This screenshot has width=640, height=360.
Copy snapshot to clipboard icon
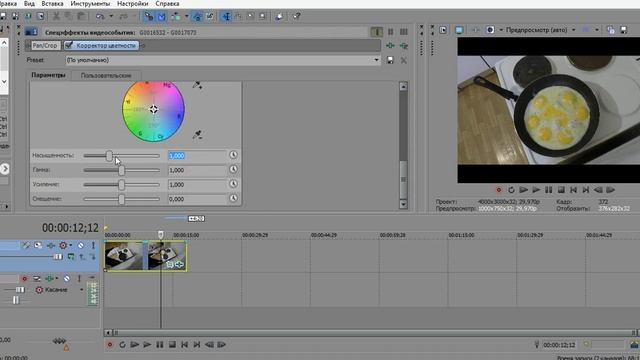tap(610, 30)
